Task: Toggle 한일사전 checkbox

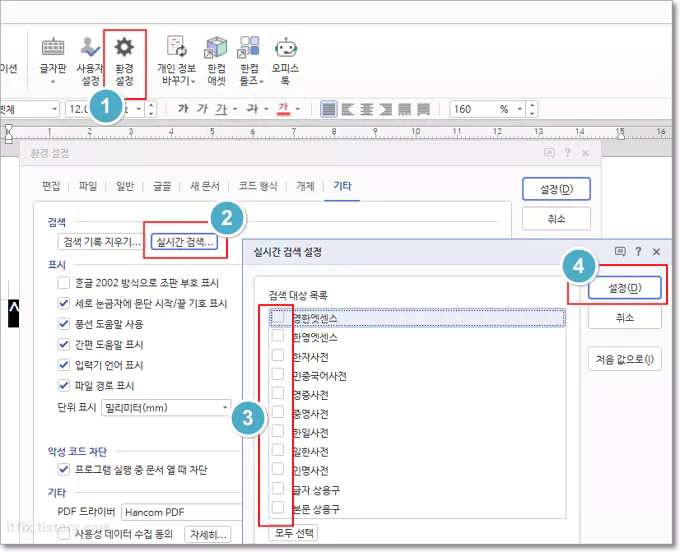Action: [x=278, y=431]
